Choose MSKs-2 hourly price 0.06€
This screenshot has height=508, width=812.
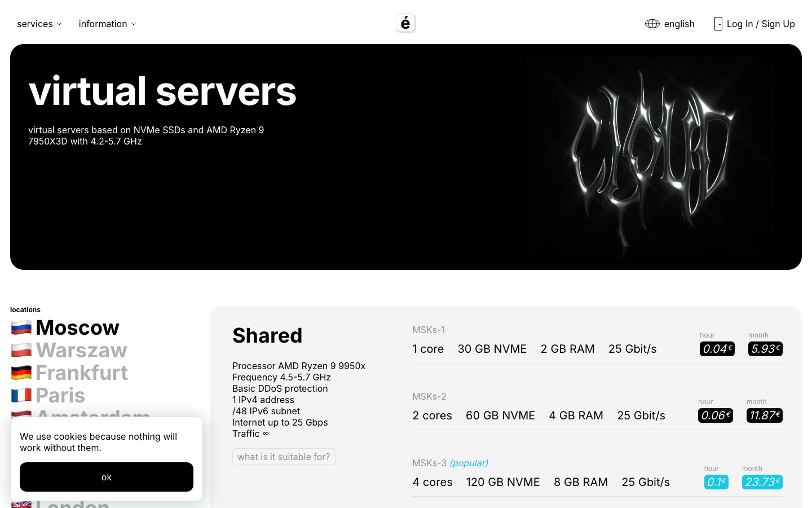coord(716,415)
